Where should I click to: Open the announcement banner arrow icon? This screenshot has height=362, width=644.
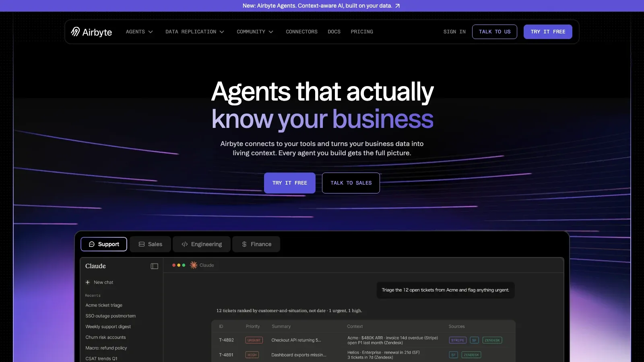coord(398,6)
